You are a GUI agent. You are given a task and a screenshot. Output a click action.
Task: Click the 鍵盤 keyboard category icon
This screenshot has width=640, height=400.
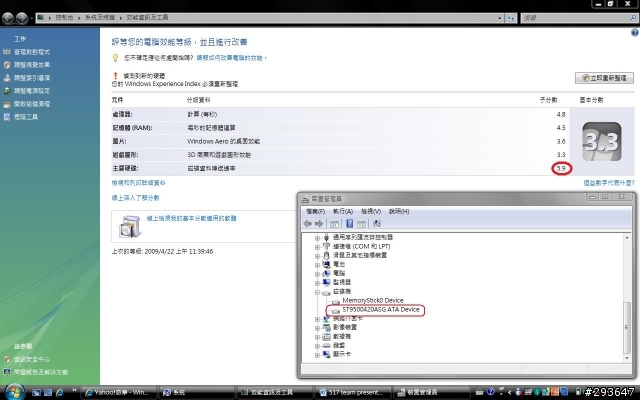(326, 346)
